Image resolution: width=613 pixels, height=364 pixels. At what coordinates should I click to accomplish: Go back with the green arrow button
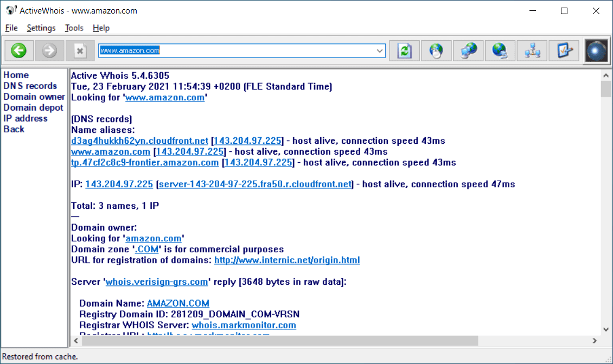(x=19, y=50)
